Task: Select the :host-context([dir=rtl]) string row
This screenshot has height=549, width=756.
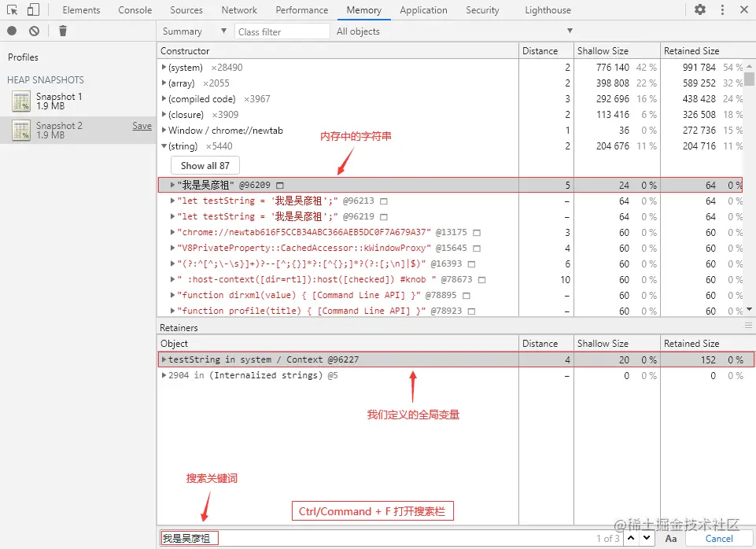Action: [449, 279]
